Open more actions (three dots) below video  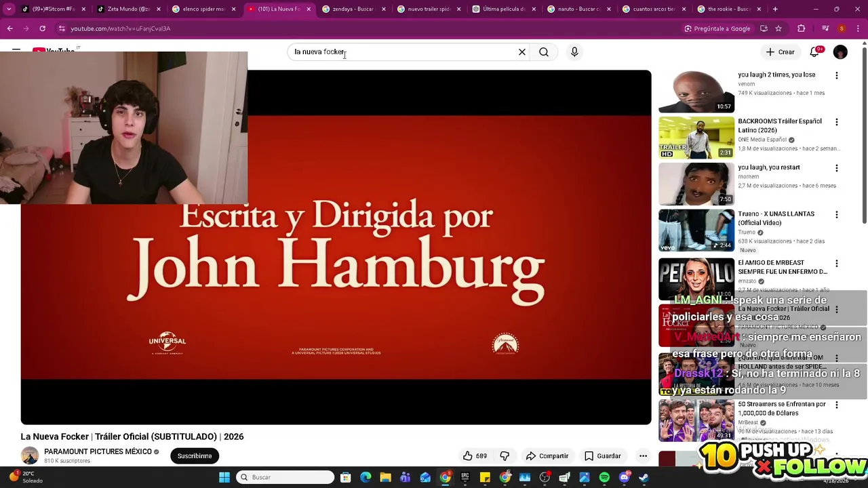(643, 456)
